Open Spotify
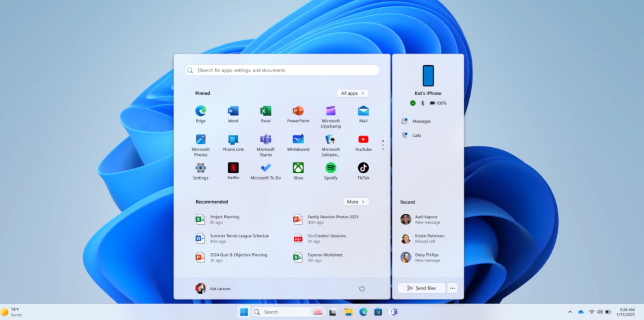644x320 pixels. click(331, 171)
